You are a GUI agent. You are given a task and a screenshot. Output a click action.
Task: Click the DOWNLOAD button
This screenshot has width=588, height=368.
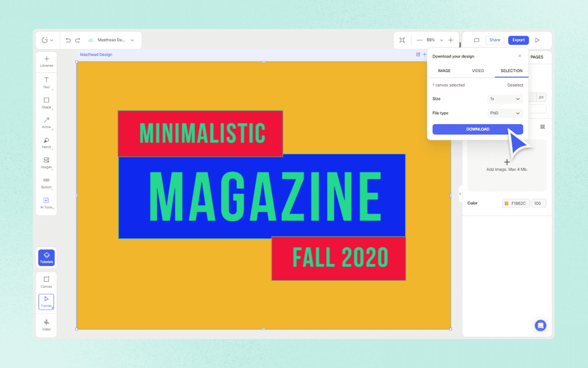coord(478,129)
